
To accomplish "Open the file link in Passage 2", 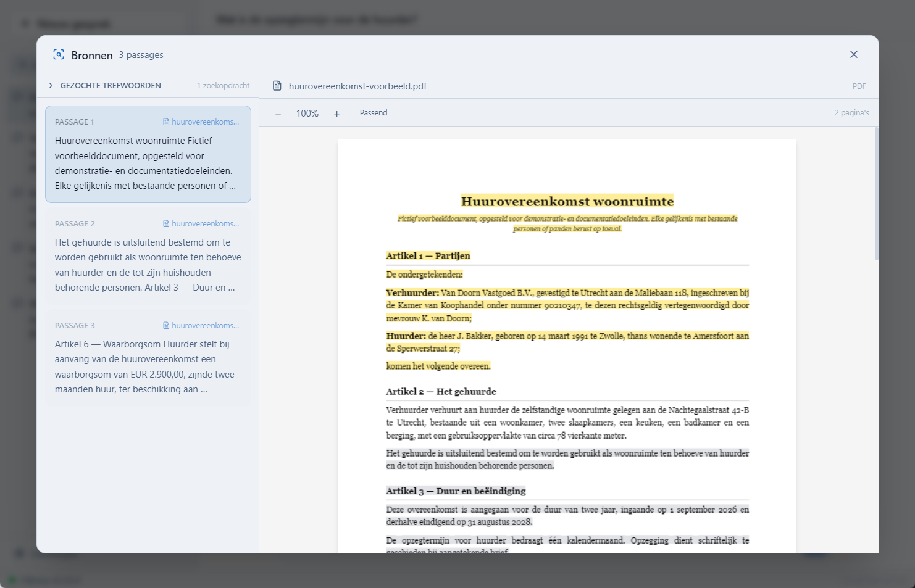I will (201, 224).
